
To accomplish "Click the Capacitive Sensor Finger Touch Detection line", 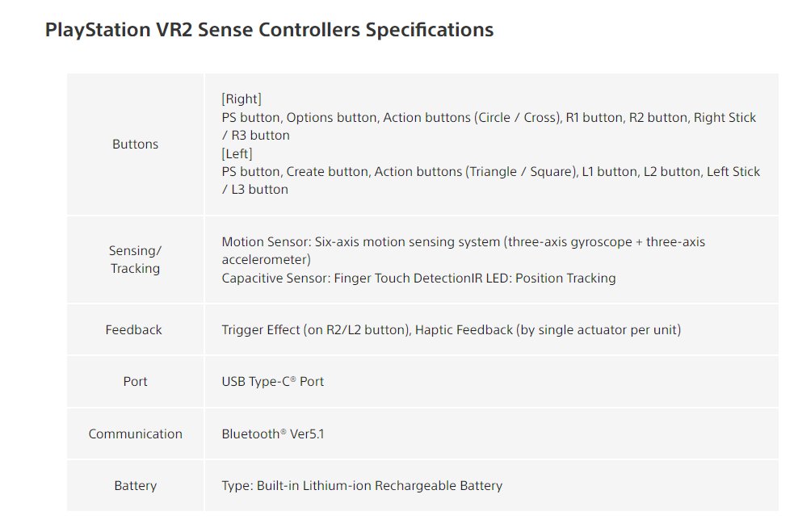I will [418, 279].
